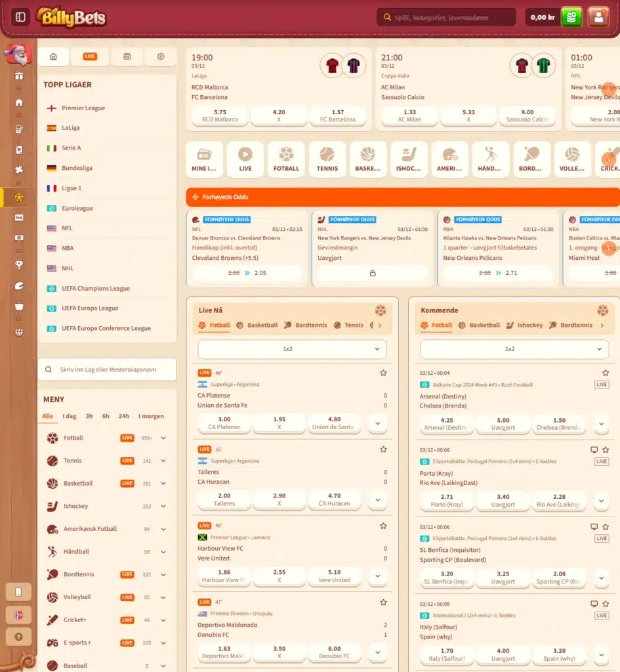Open the LIVE play category tile
Viewport: 620px width, 672px height.
point(245,159)
